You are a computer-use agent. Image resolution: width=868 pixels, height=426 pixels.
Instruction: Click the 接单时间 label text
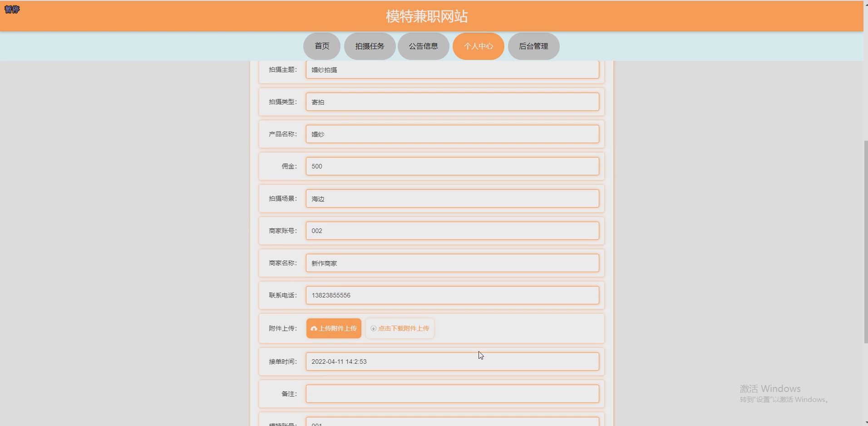(x=282, y=362)
